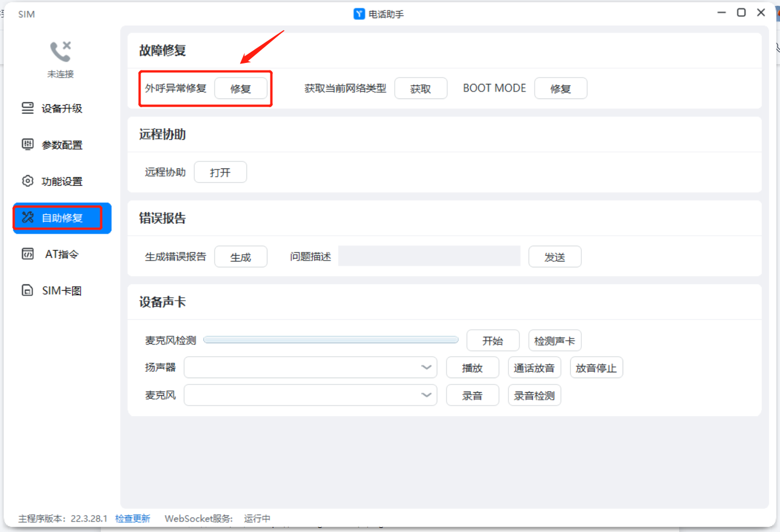Screen dimensions: 780x532
Task: Select the 自助修复 menu item
Action: click(x=62, y=218)
